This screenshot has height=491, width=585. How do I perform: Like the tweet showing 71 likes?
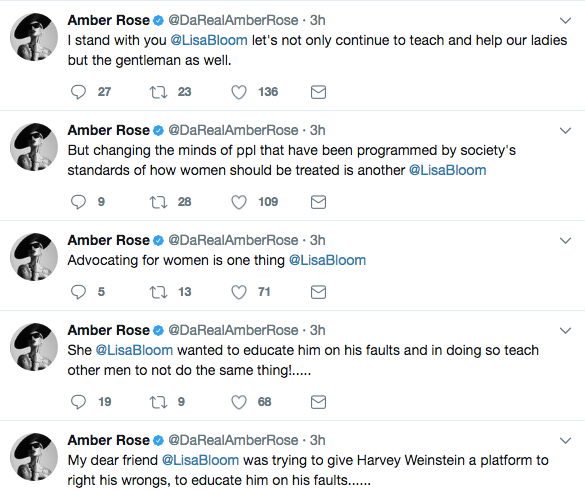coord(239,292)
